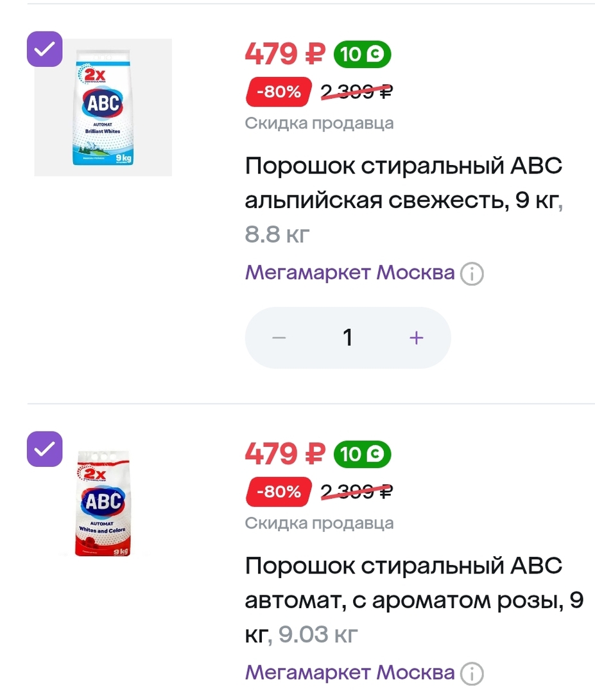Increase quantity with the plus button
This screenshot has height=700, width=595.
click(417, 338)
